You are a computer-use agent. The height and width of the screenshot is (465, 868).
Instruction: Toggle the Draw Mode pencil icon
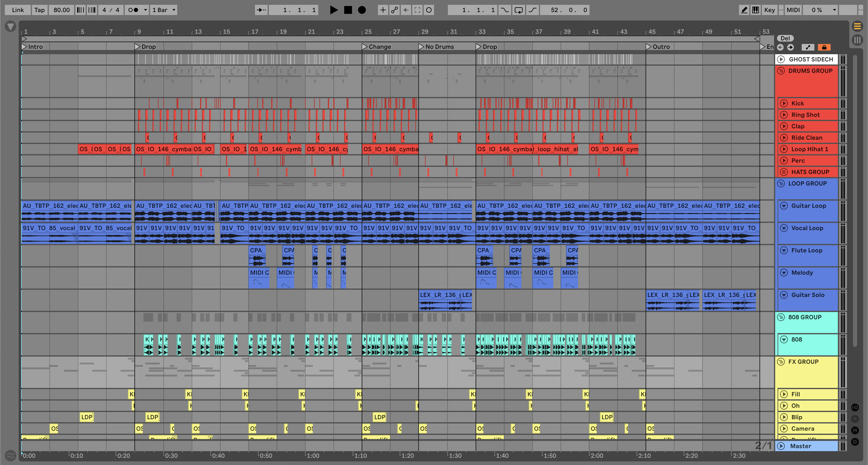[744, 10]
